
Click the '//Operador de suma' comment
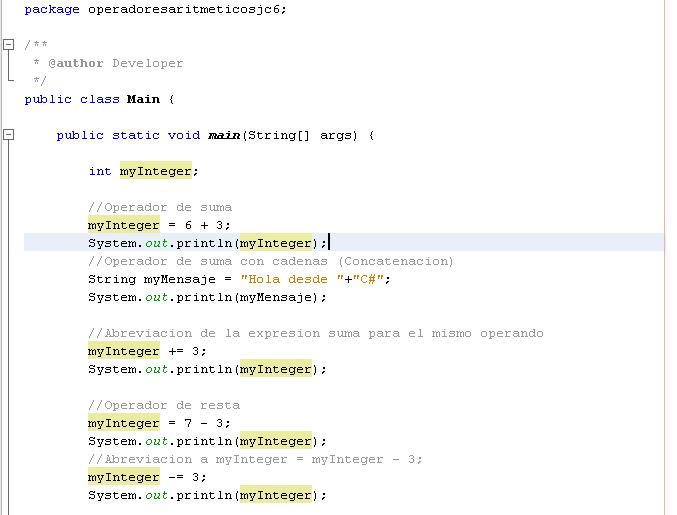(160, 207)
